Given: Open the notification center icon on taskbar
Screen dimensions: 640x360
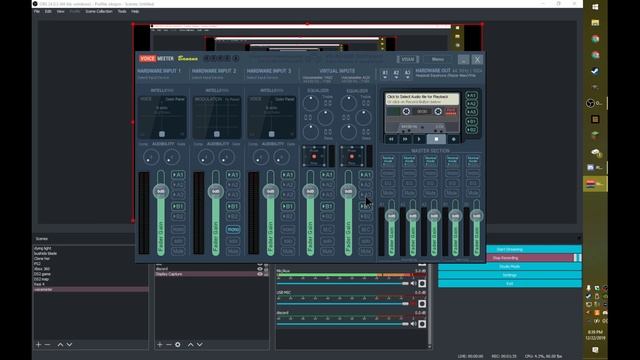Looking at the screenshot, I should click(x=595, y=350).
